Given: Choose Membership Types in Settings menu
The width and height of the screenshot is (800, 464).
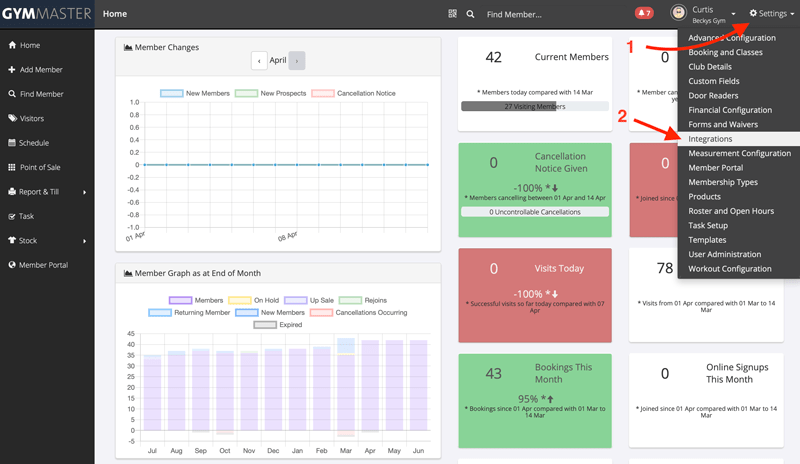Looking at the screenshot, I should click(x=723, y=182).
